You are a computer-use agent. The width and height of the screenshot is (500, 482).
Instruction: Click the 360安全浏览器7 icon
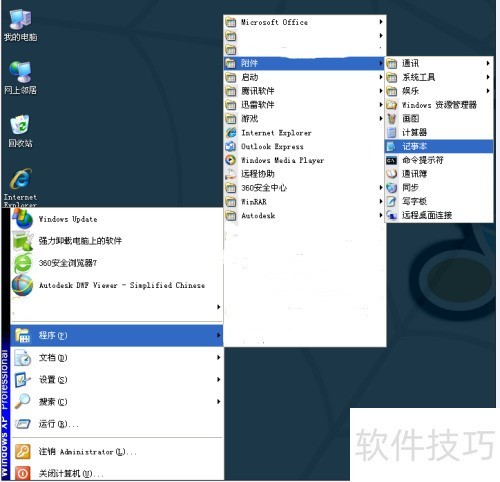[23, 263]
